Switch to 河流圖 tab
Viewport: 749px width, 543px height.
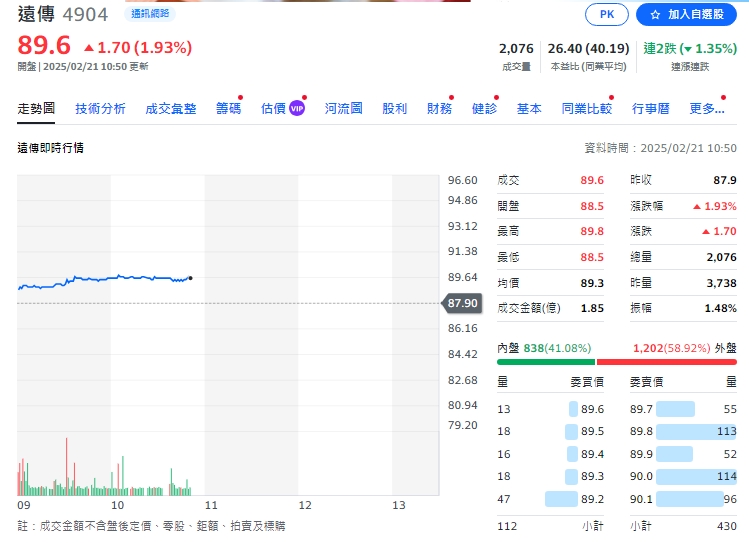click(343, 108)
